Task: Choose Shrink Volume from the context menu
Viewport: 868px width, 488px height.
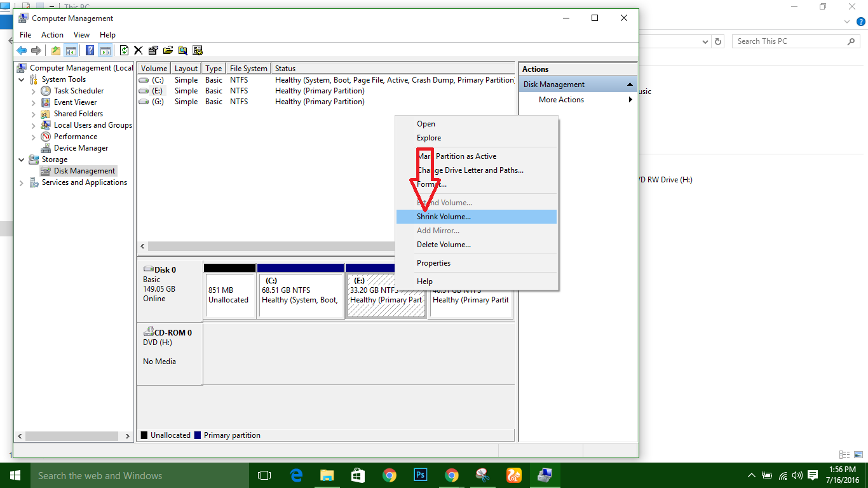Action: (444, 216)
